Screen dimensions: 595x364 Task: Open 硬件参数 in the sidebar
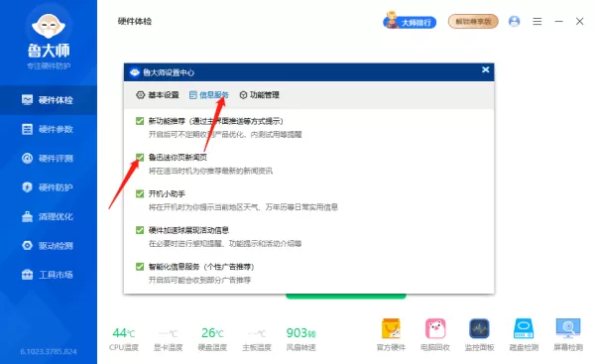pyautogui.click(x=49, y=129)
